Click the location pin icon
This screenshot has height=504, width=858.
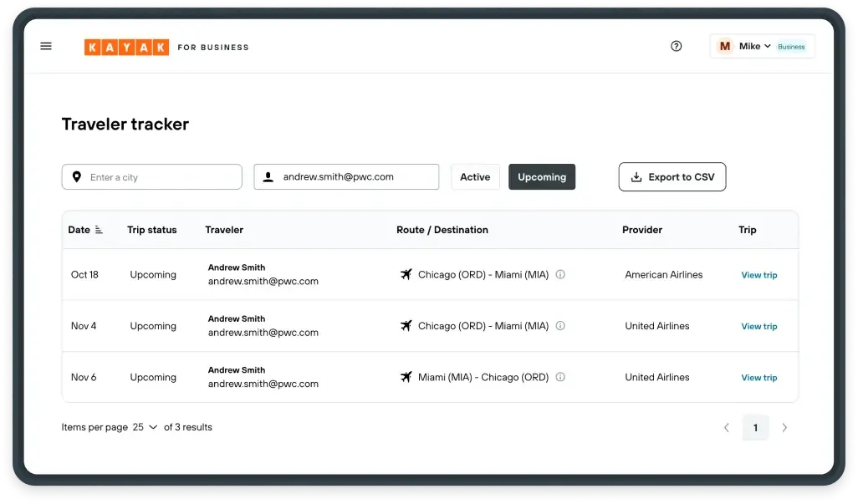(77, 177)
